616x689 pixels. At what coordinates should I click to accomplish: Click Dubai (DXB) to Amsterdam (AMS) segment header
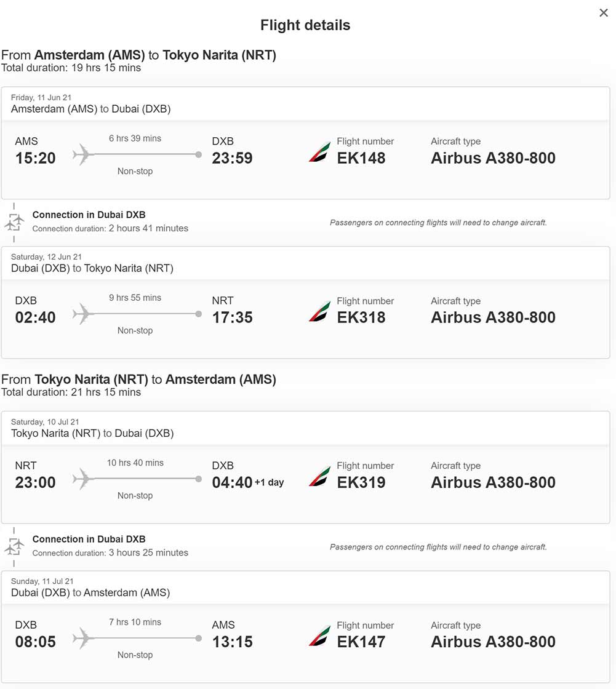[x=90, y=593]
